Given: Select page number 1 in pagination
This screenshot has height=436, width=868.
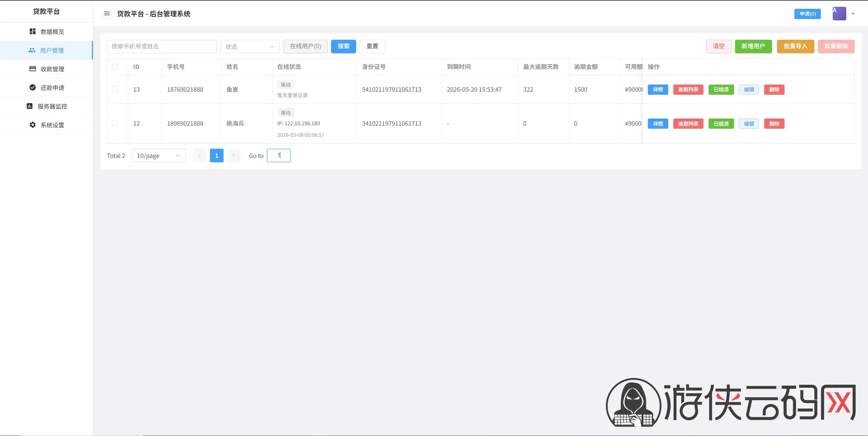Looking at the screenshot, I should [217, 156].
